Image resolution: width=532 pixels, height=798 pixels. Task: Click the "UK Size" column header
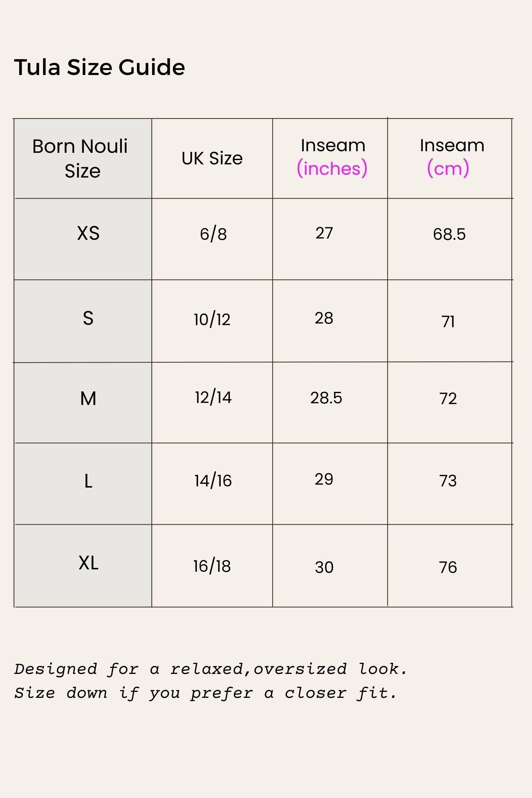(212, 158)
